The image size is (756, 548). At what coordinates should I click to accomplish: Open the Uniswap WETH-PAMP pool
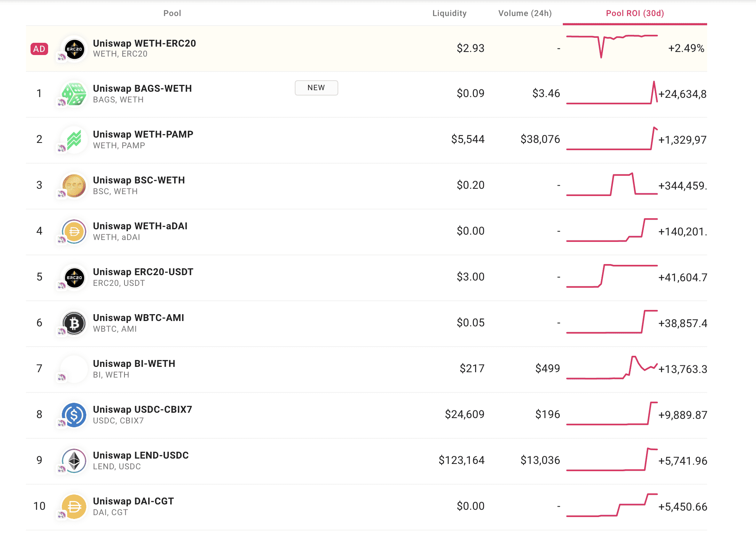tap(143, 134)
